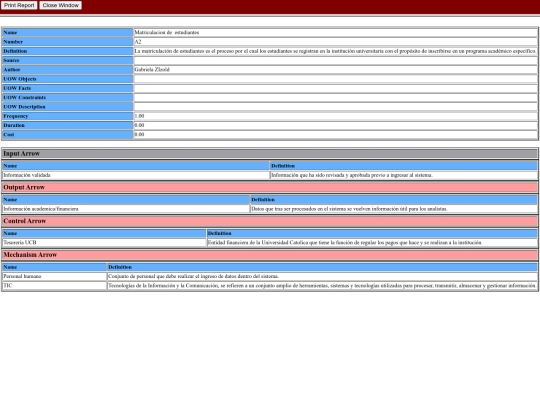Click the Control Arrow section header
Screen dimensions: 540x405
(270, 221)
